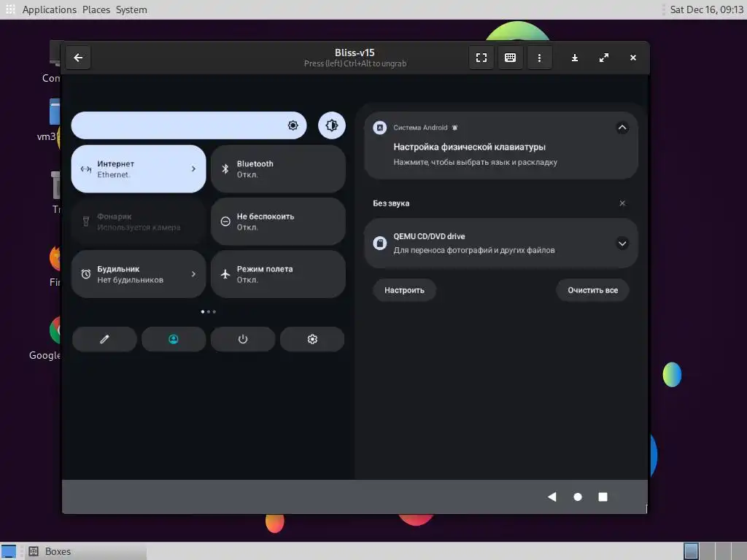Click the diagonal expand arrows icon
Image resolution: width=747 pixels, height=560 pixels.
[603, 58]
